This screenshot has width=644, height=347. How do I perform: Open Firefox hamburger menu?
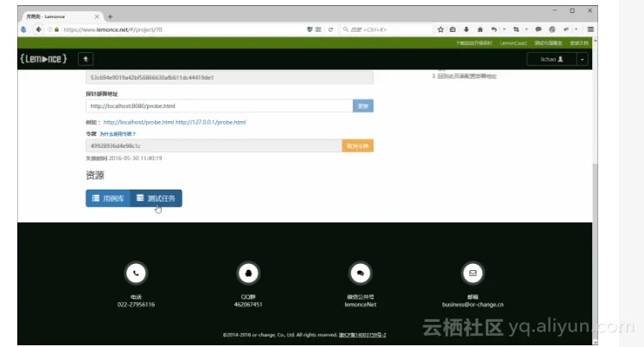click(590, 29)
